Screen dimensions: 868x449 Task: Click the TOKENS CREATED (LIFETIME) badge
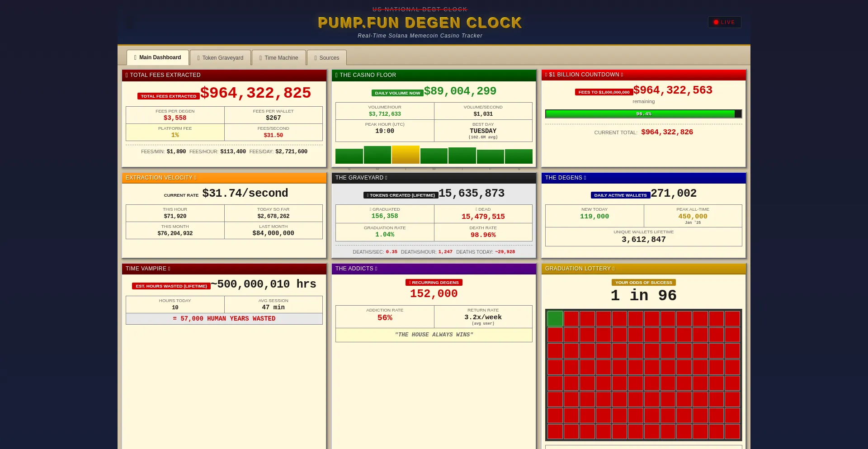click(x=401, y=195)
